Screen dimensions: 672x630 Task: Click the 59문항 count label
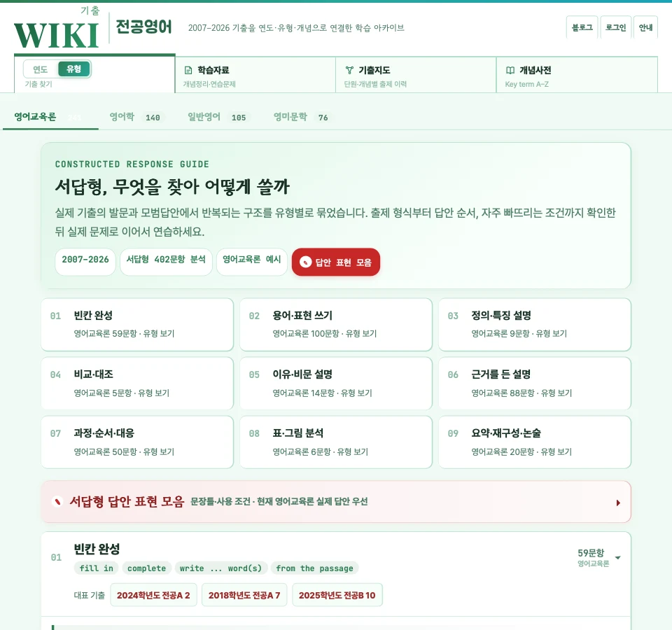591,553
